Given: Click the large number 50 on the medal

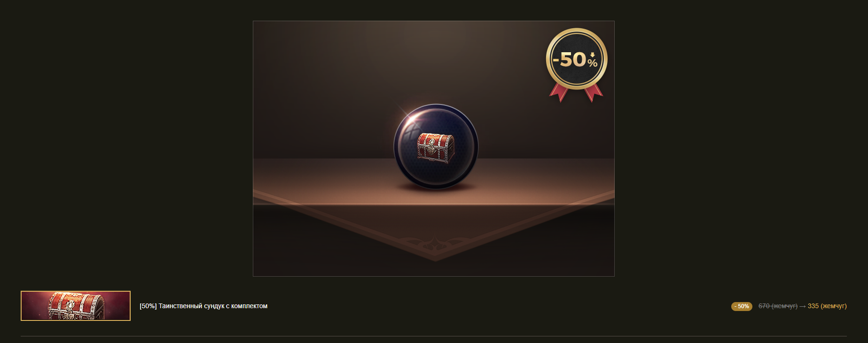Looking at the screenshot, I should (573, 60).
